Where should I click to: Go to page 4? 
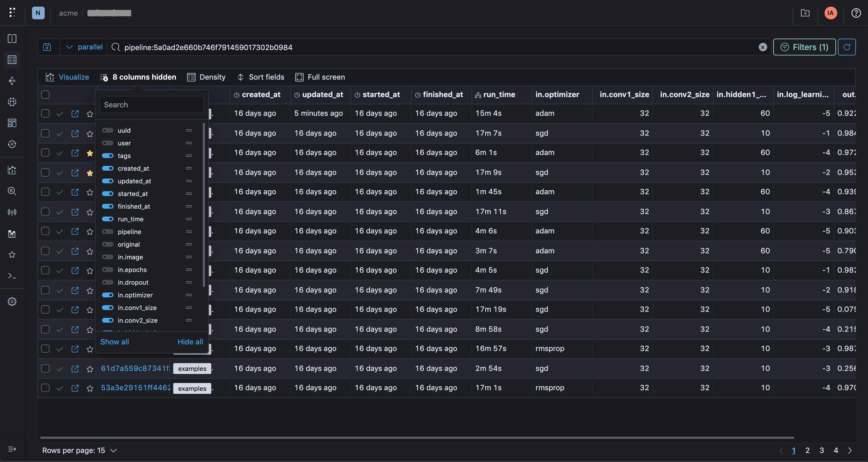click(836, 450)
